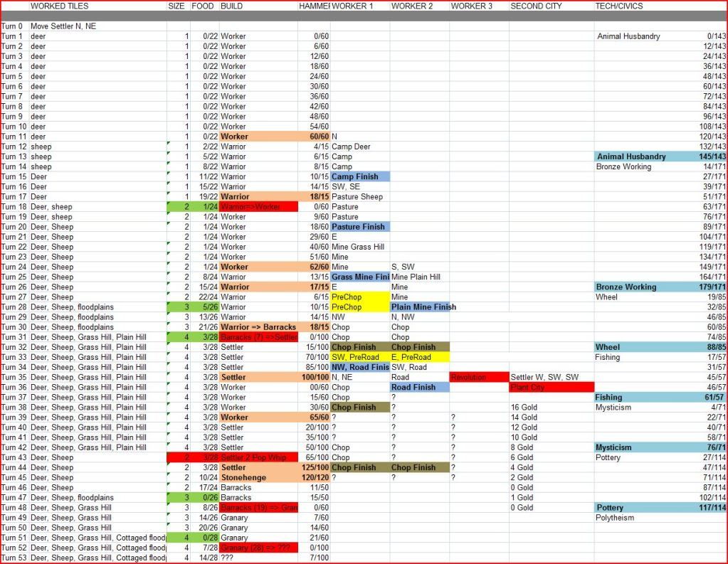Image resolution: width=728 pixels, height=564 pixels.
Task: Select the 'Turn 0' row label
Action: coord(13,26)
